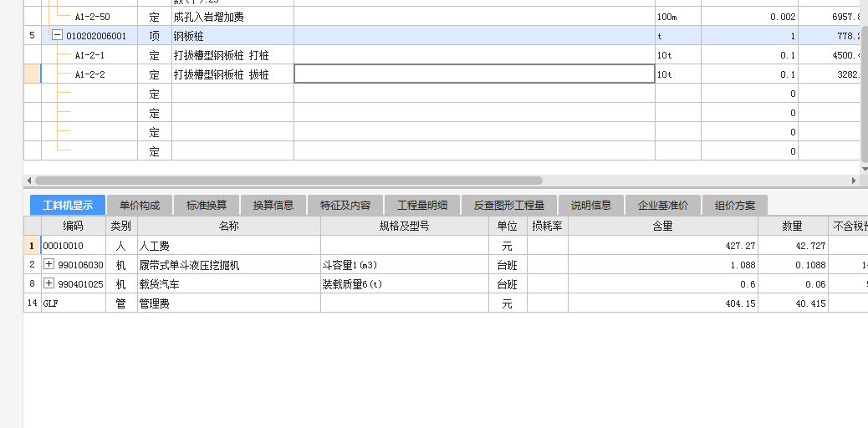Click the 打拔槽型钢板桩 打桩 cell
This screenshot has width=868, height=428.
point(232,55)
